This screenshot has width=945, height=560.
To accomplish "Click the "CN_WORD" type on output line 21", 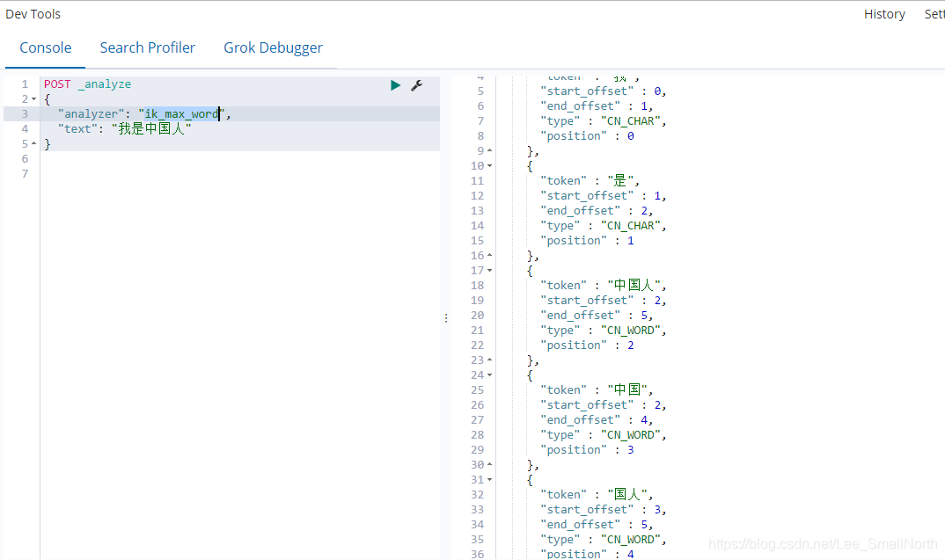I will [630, 331].
